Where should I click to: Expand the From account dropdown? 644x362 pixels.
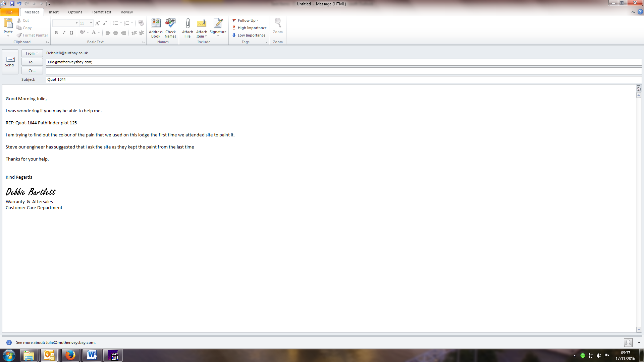click(x=32, y=53)
